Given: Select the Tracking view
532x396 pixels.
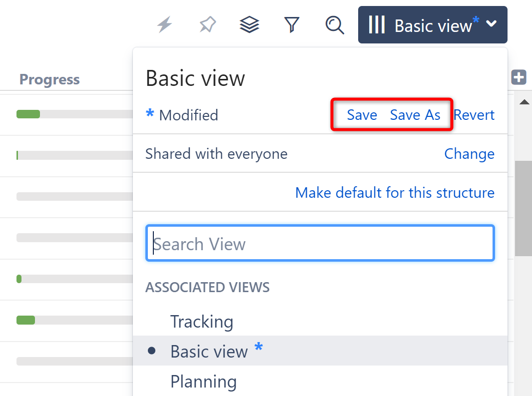Looking at the screenshot, I should point(202,322).
